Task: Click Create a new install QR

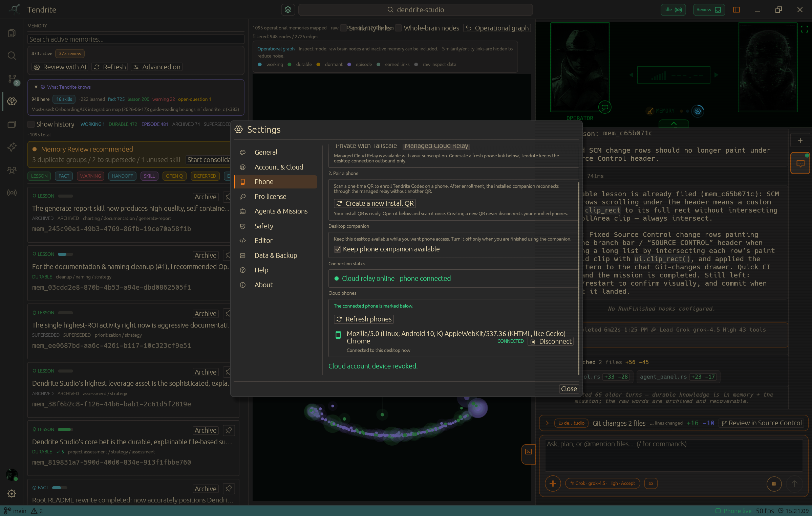Action: point(375,203)
